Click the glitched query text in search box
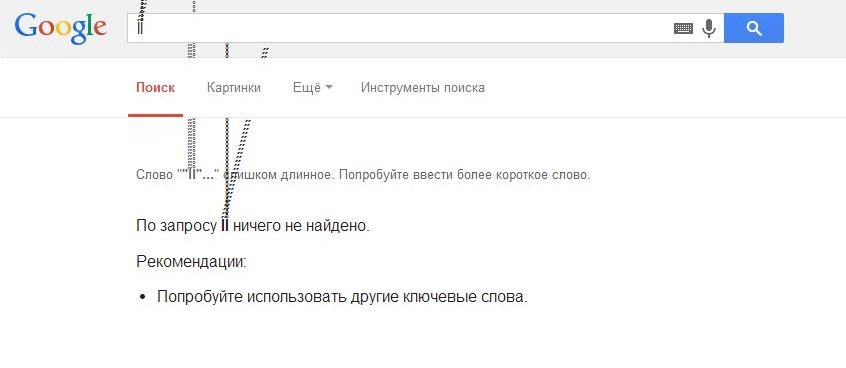Viewport: 846px width, 368px height. click(140, 28)
